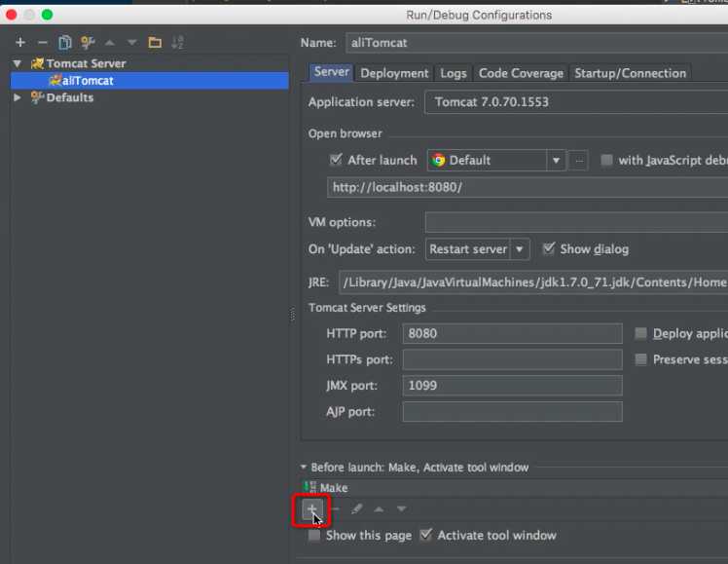
Task: Click the Name field containing aliTomcat
Action: click(x=536, y=43)
